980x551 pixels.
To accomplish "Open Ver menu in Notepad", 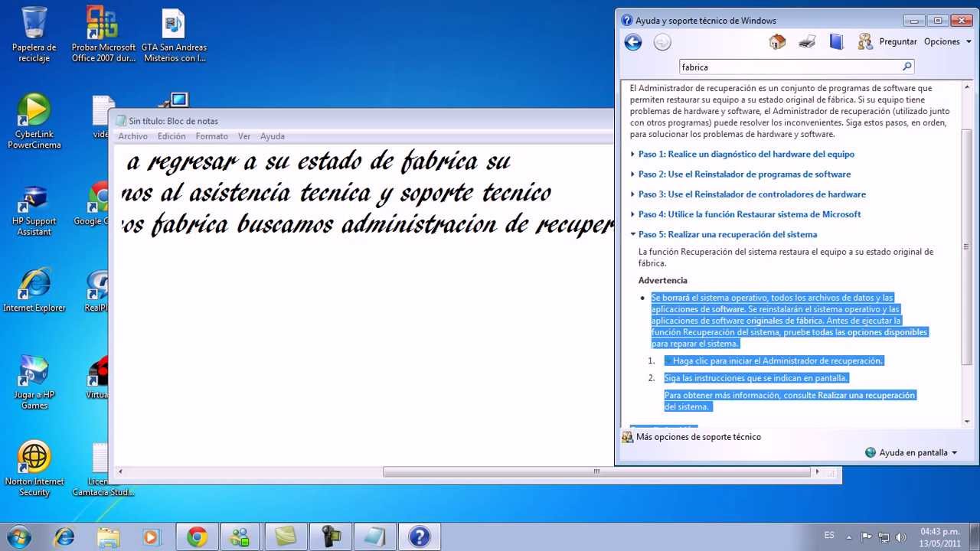I will (x=244, y=136).
